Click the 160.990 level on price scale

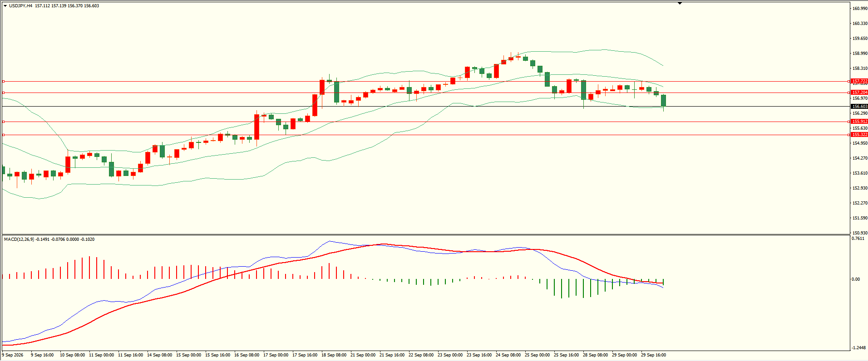pyautogui.click(x=860, y=9)
